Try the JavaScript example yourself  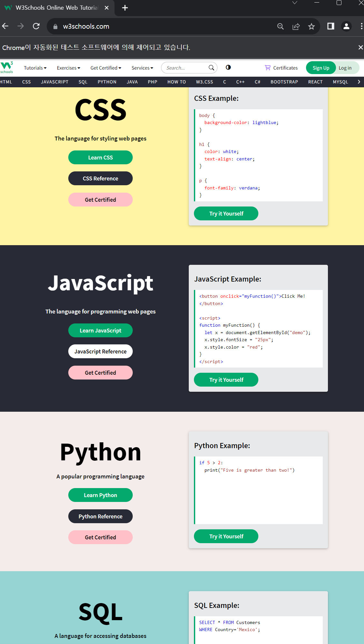(226, 380)
